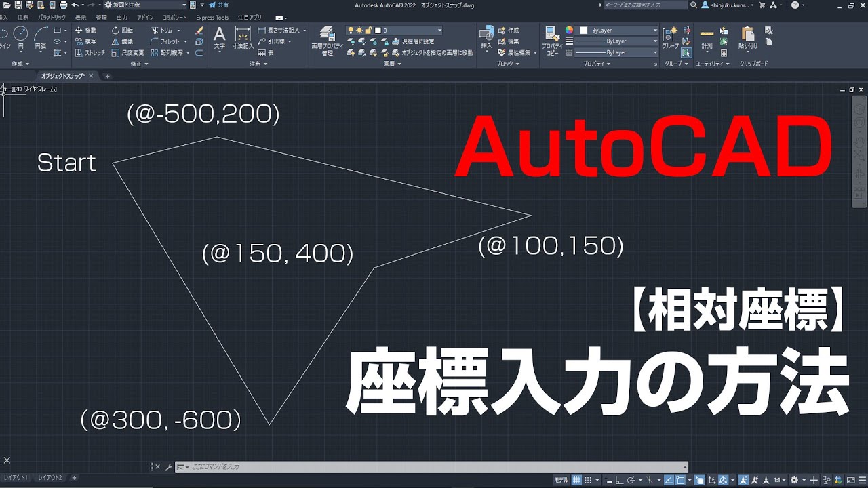The height and width of the screenshot is (488, 868).
Task: Open the ByLayer lineweight dropdown
Action: 616,41
